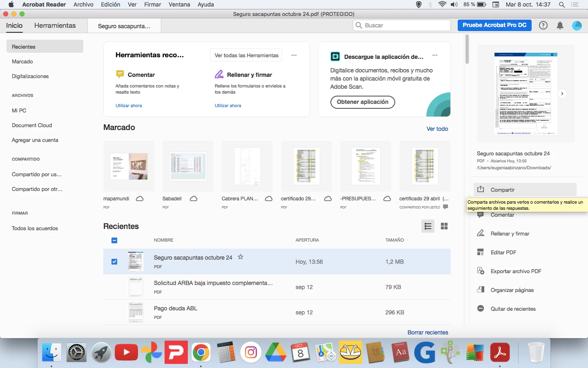This screenshot has width=588, height=368.
Task: Click Utilizar ahora under Comentar
Action: (x=129, y=105)
